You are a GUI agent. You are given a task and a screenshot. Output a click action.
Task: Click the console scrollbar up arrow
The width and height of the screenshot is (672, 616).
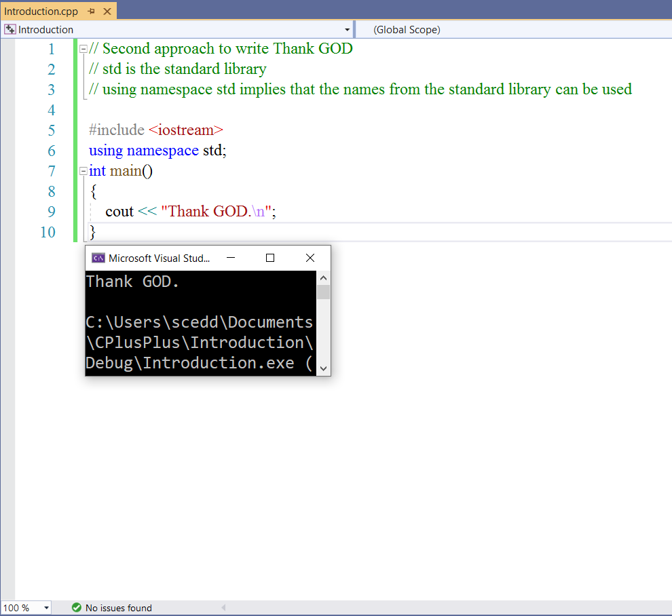click(x=324, y=278)
